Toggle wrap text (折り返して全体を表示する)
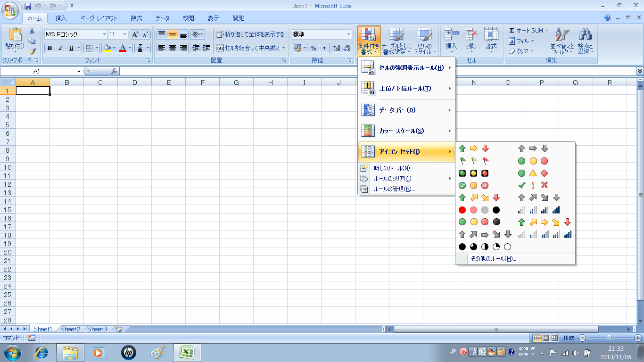 pyautogui.click(x=251, y=34)
